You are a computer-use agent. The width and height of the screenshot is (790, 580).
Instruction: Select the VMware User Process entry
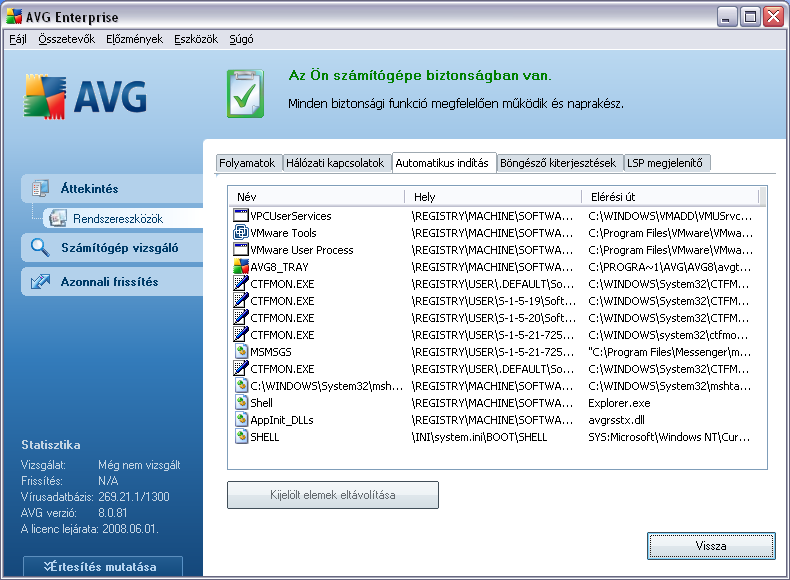302,250
